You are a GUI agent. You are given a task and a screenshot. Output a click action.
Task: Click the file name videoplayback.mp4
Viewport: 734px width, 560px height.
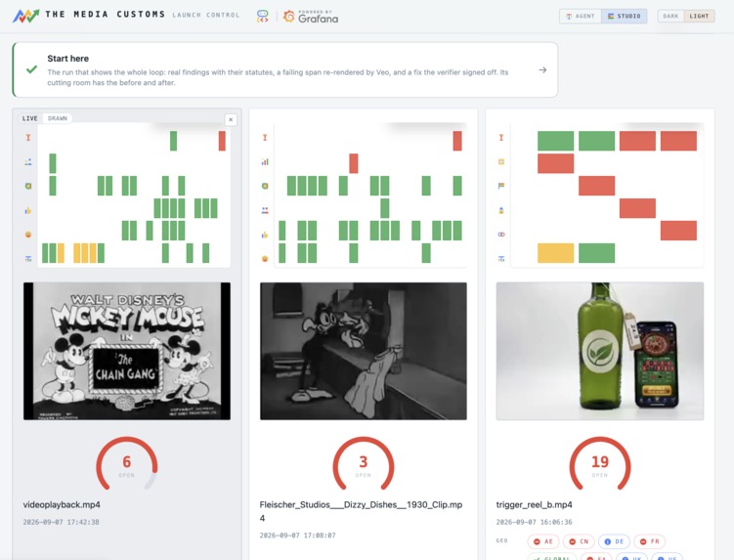coord(62,504)
